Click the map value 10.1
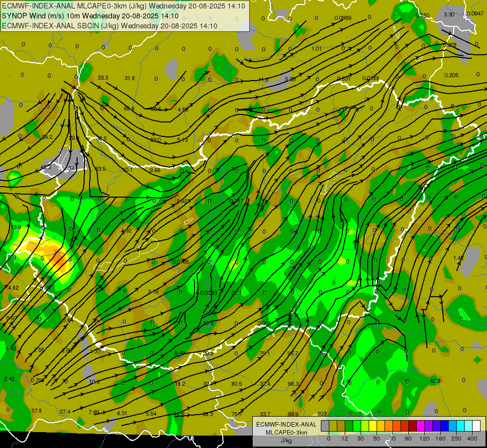This screenshot has width=487, height=448. pyautogui.click(x=127, y=170)
